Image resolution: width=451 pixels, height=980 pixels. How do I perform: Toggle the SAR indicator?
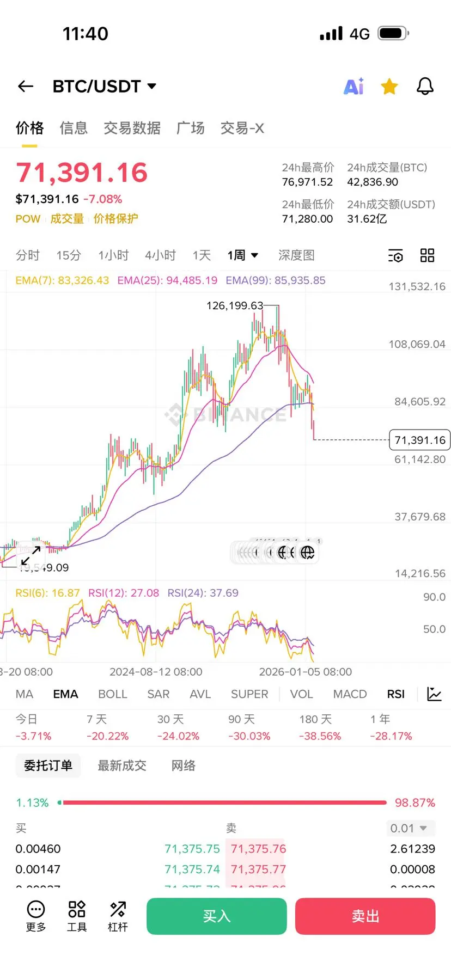(x=159, y=694)
